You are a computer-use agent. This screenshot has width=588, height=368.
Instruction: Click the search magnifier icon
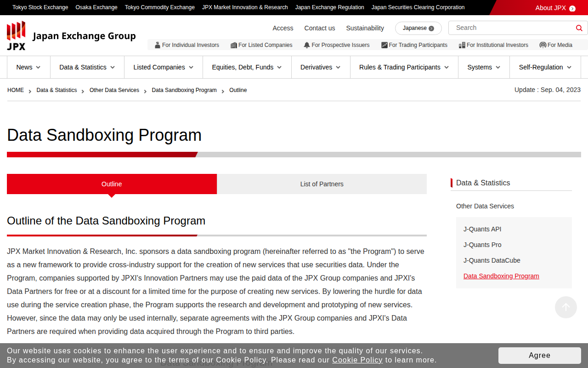coord(579,28)
